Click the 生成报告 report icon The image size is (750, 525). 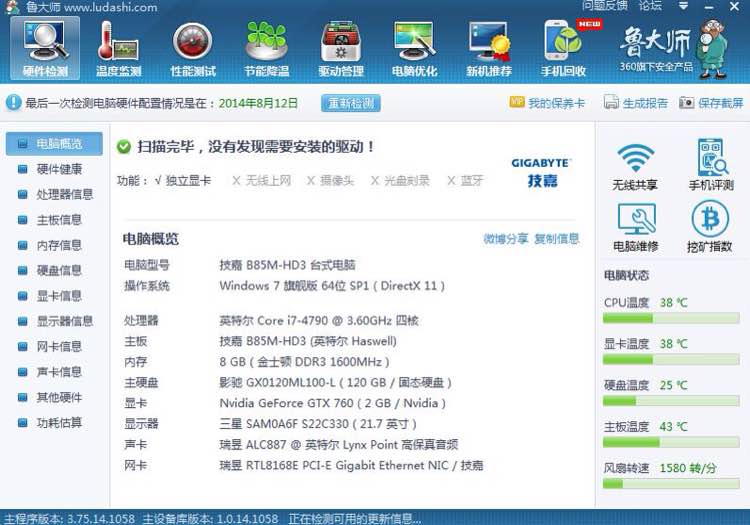611,102
